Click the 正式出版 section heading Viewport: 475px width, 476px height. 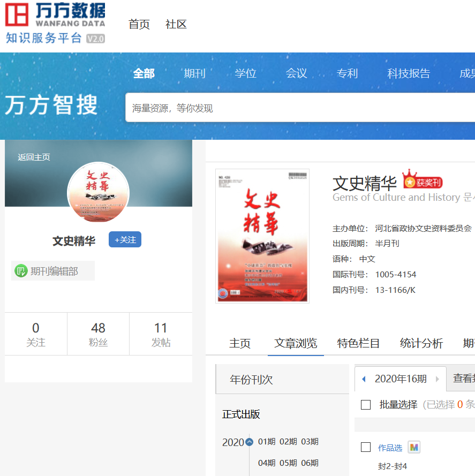pyautogui.click(x=241, y=414)
